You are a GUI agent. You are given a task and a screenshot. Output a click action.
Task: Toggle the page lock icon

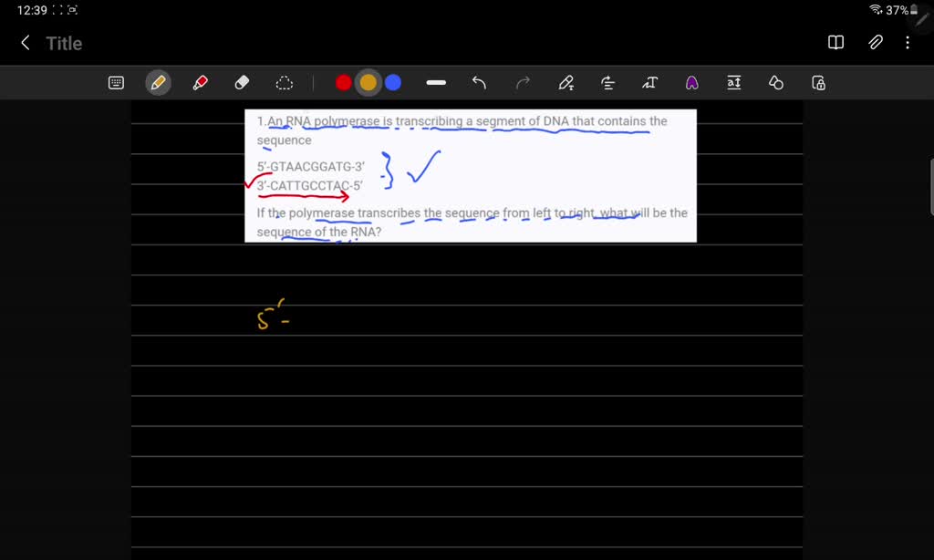point(817,82)
